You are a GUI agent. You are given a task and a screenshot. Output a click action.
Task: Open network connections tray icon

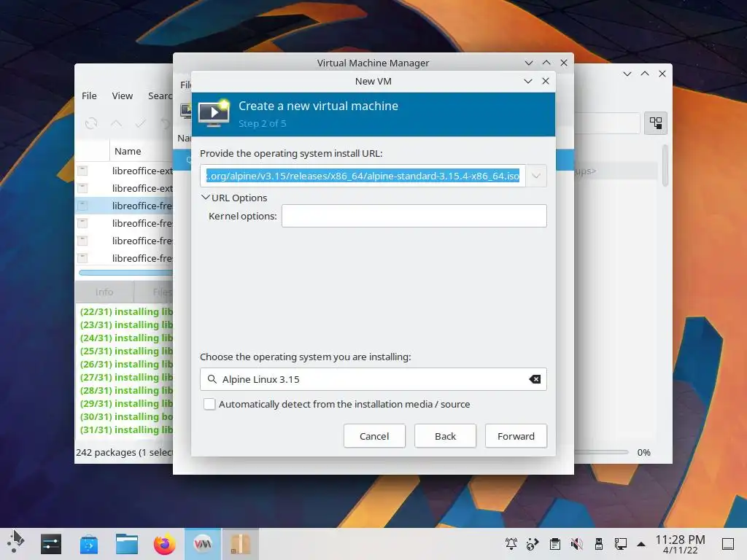(621, 543)
